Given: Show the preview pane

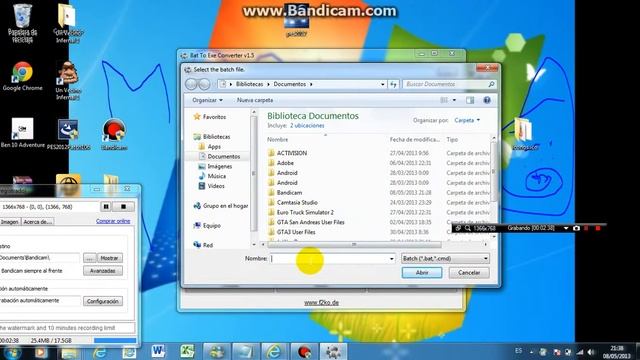Looking at the screenshot, I should point(470,100).
